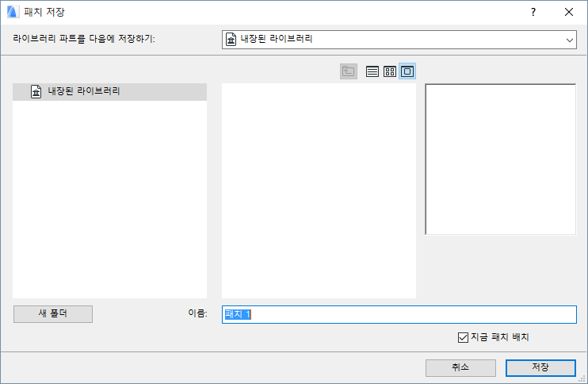Select 내장된 라이브러리 in the folder tree
Screen dimensions: 588x384
click(x=109, y=91)
